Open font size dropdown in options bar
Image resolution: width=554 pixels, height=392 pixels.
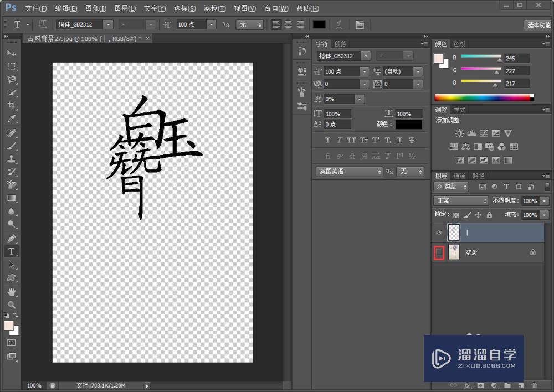point(211,24)
